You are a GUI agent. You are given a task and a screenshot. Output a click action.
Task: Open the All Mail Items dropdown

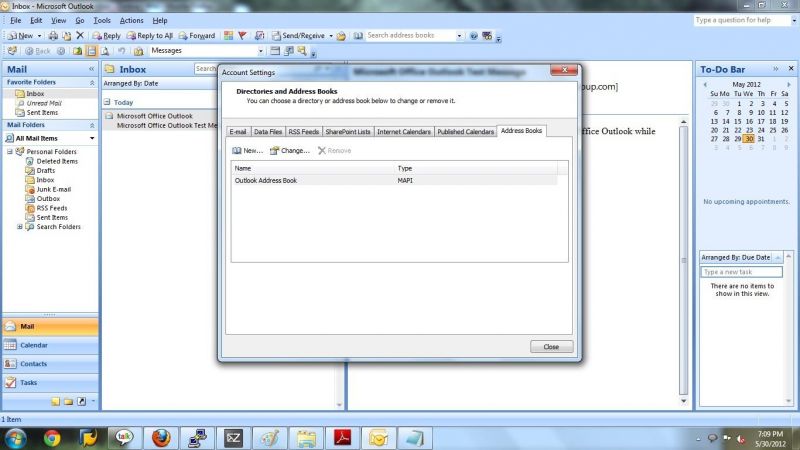click(92, 138)
